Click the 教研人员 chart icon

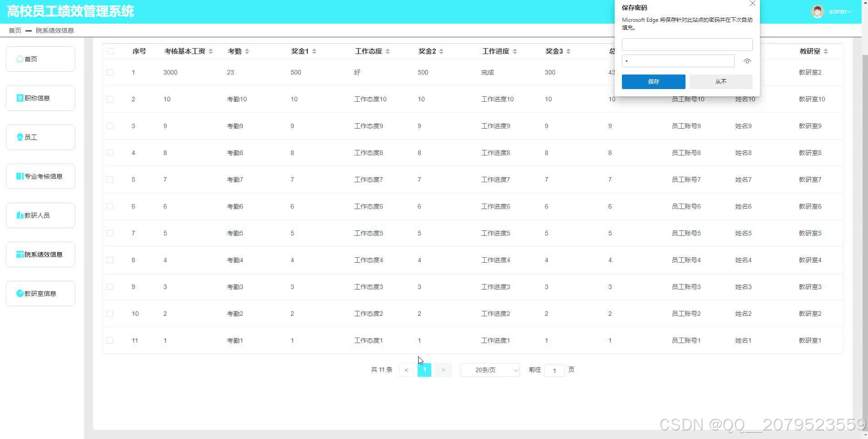(19, 215)
